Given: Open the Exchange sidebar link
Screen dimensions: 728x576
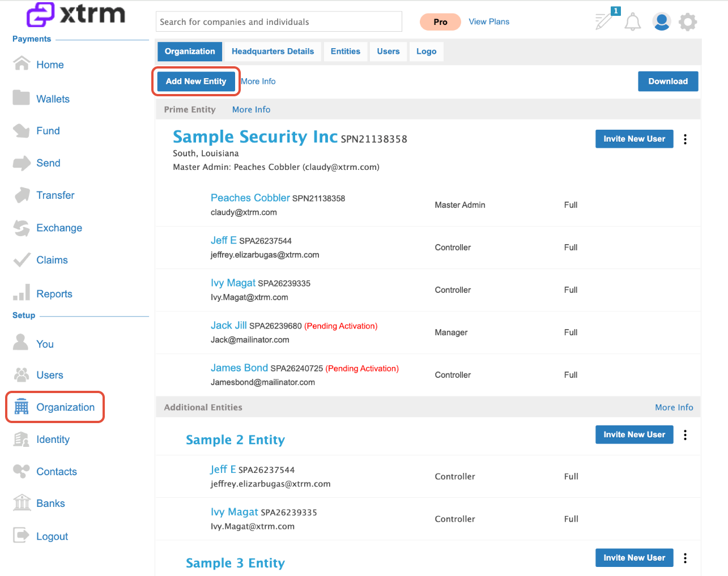Looking at the screenshot, I should [59, 228].
